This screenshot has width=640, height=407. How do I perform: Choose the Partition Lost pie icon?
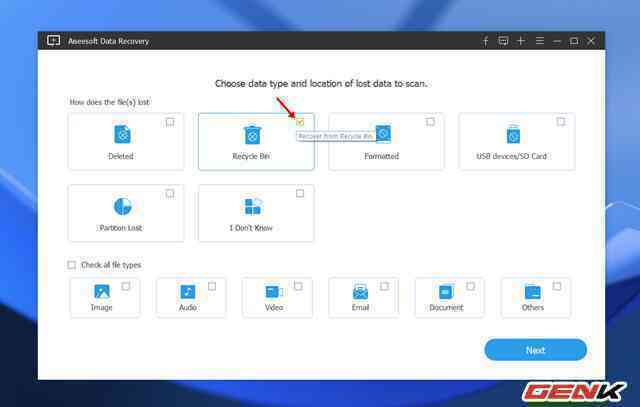(122, 206)
